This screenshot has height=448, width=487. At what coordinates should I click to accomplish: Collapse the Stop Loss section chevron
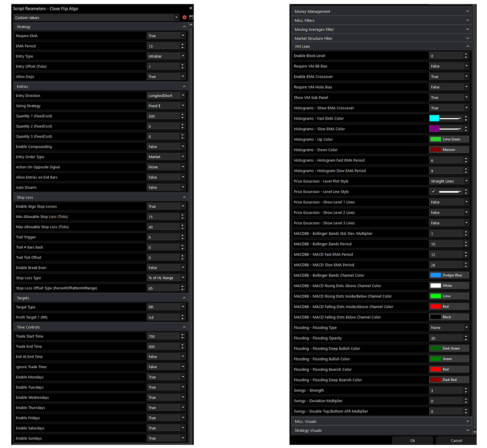pyautogui.click(x=184, y=198)
